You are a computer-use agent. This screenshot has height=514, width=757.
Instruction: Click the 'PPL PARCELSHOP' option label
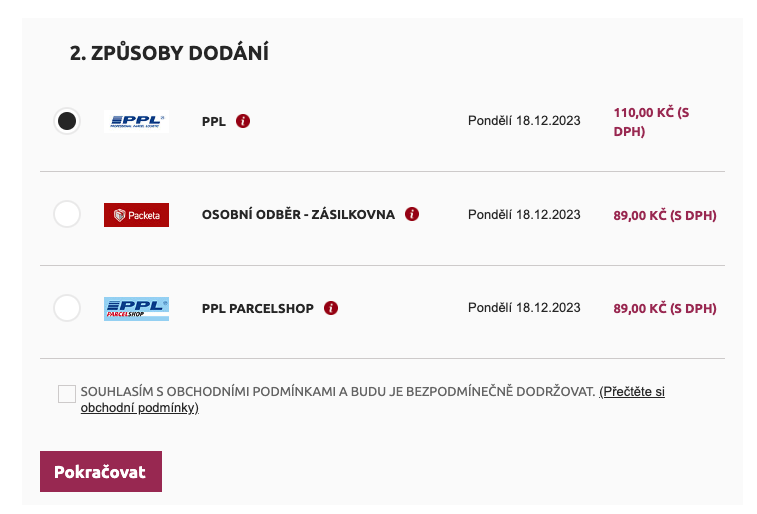pos(258,308)
